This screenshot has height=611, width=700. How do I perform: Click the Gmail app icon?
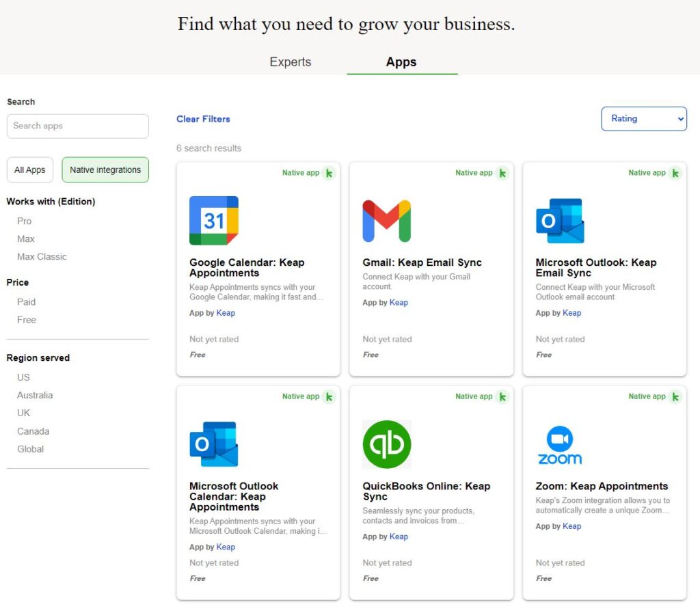click(387, 221)
